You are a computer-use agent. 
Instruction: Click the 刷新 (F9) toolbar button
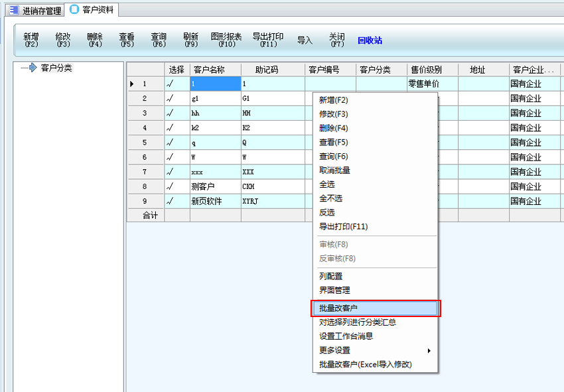pyautogui.click(x=191, y=40)
